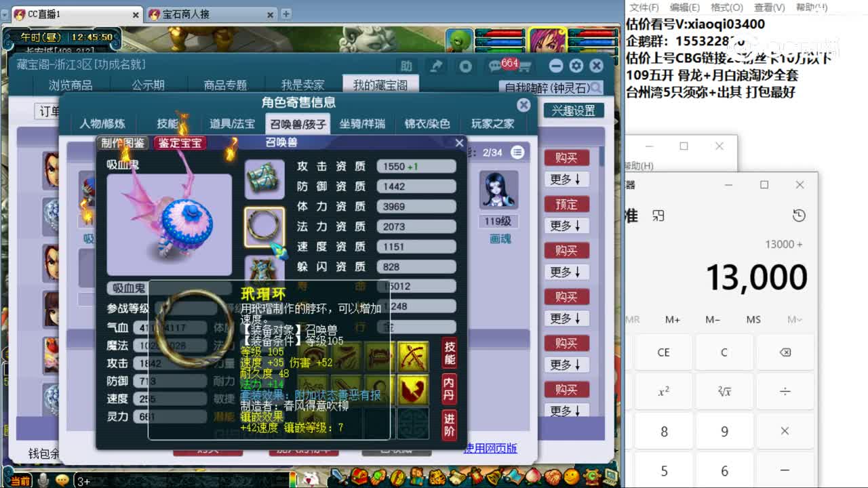Screen dimensions: 868x488
Task: Click the calculator square root key
Action: pyautogui.click(x=724, y=392)
